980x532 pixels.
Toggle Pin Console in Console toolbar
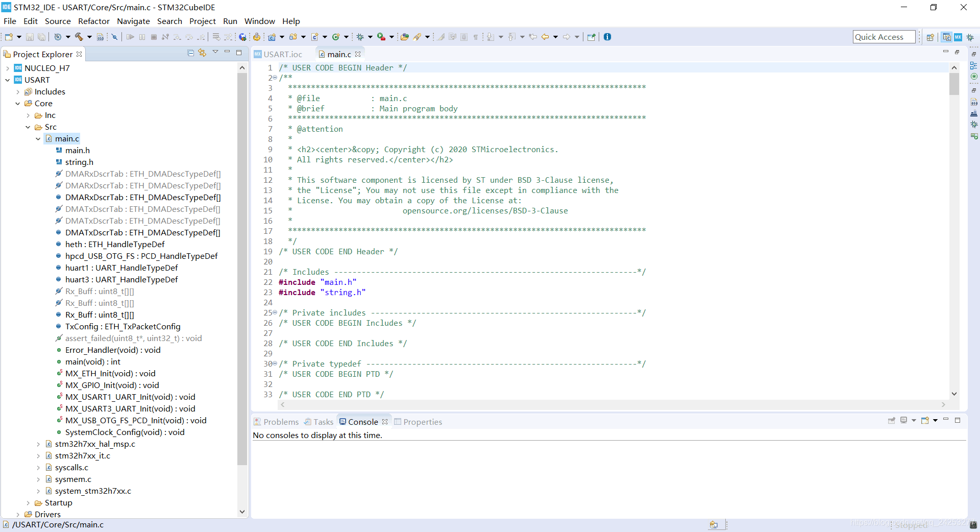[x=892, y=421]
